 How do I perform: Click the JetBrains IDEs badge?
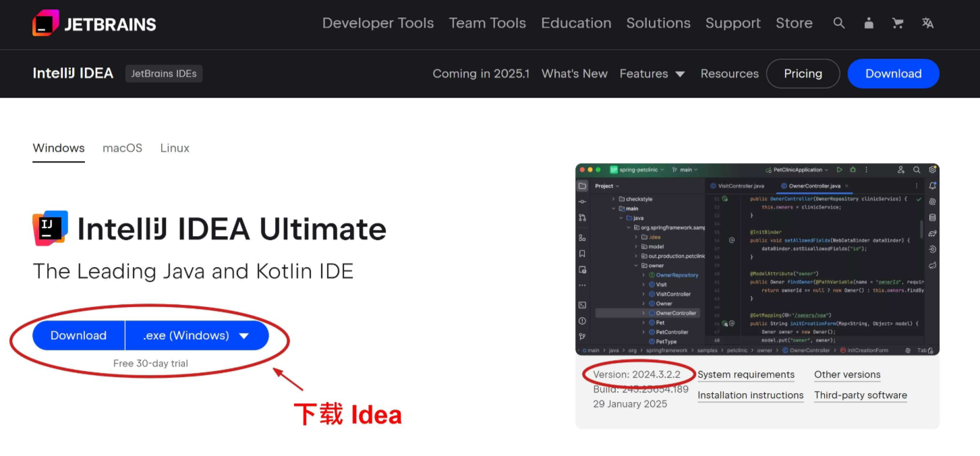(x=164, y=74)
